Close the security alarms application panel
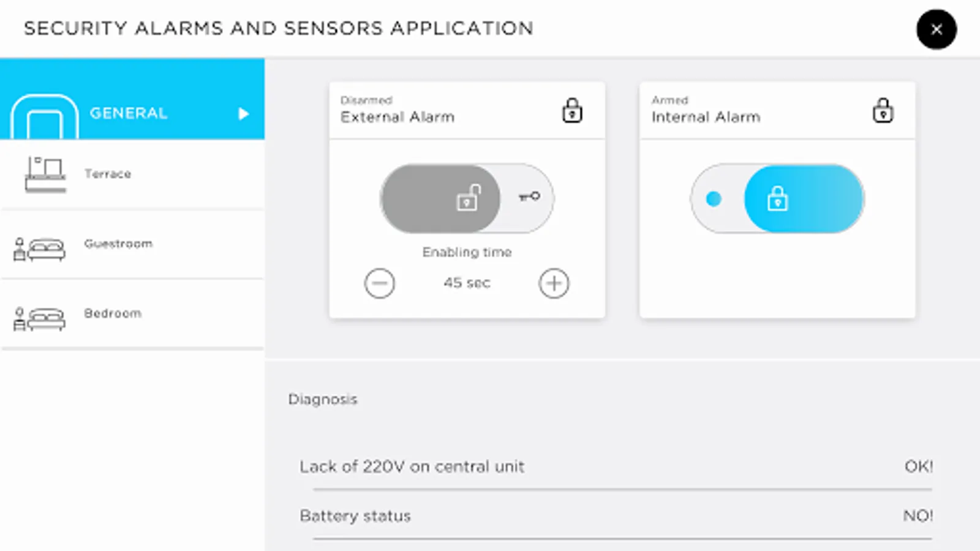Screen dimensions: 980x551 (x=936, y=29)
